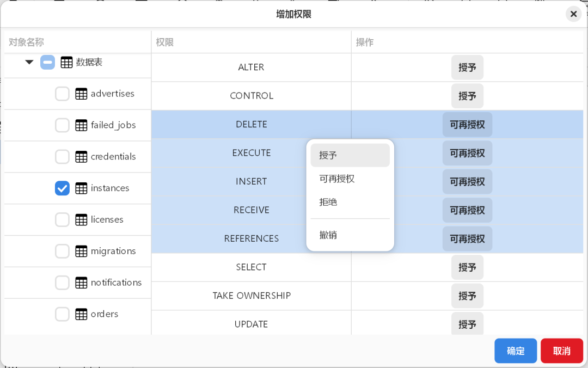Click the table icon next to advertises

click(x=81, y=94)
